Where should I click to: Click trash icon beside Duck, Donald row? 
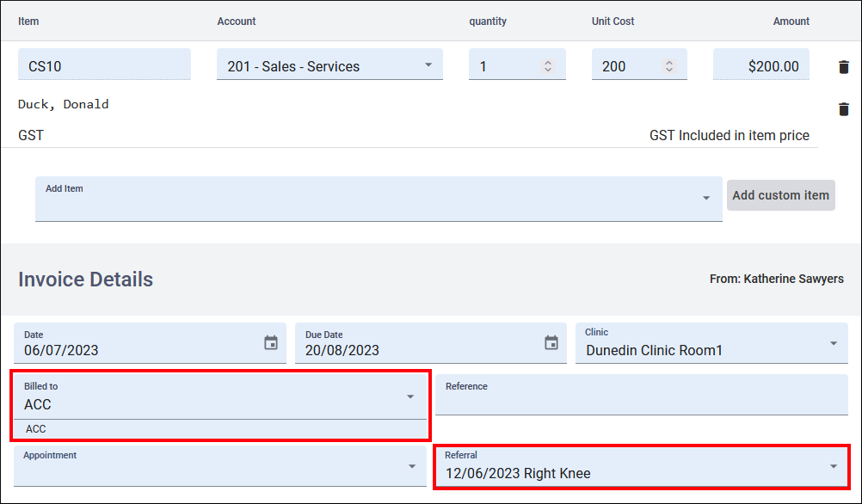(x=843, y=109)
